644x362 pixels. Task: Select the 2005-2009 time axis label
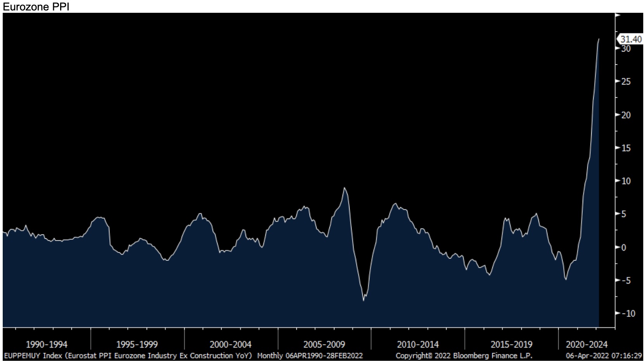(324, 344)
